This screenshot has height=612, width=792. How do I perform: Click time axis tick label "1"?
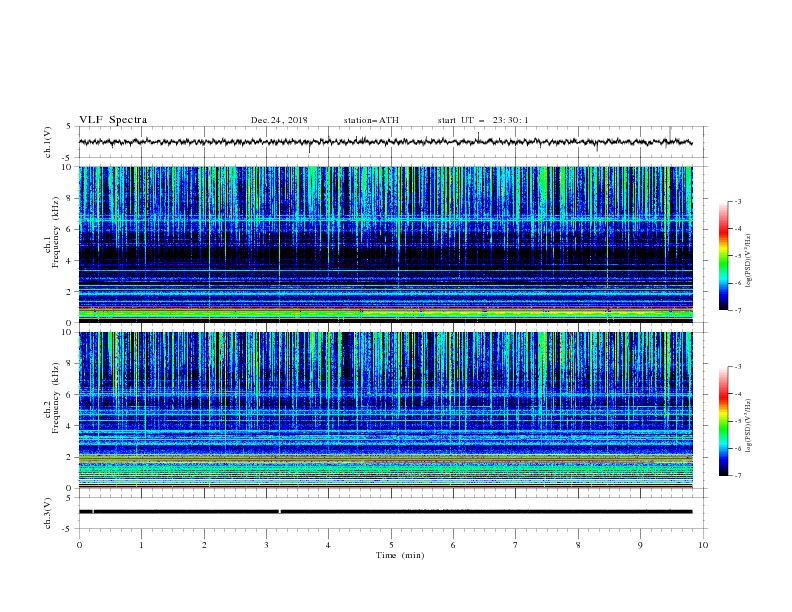141,545
